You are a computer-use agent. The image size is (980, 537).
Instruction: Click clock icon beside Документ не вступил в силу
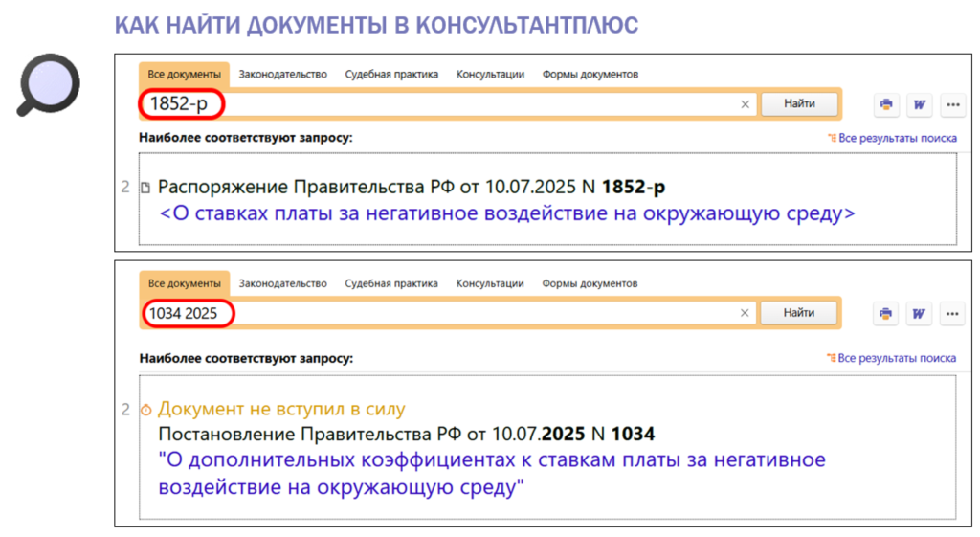click(145, 410)
